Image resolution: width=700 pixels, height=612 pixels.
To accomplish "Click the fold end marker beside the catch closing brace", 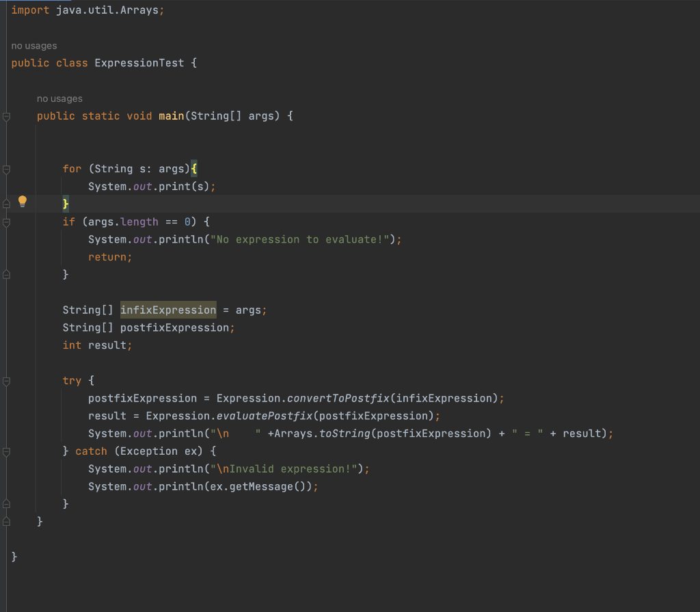I will [5, 503].
